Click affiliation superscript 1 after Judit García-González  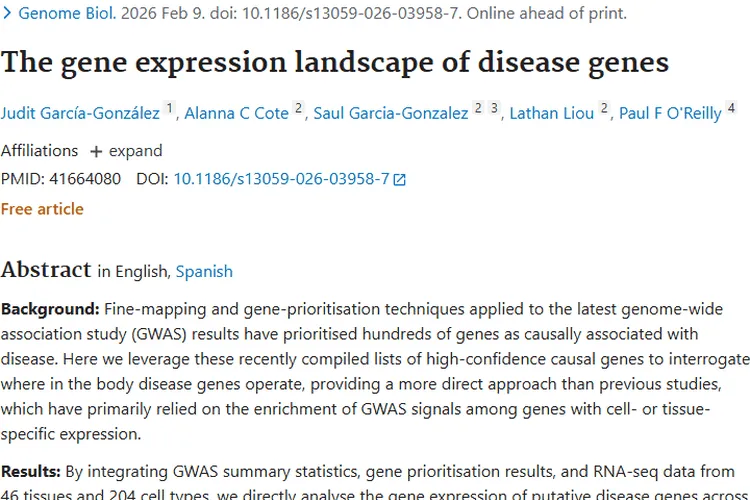pyautogui.click(x=170, y=108)
